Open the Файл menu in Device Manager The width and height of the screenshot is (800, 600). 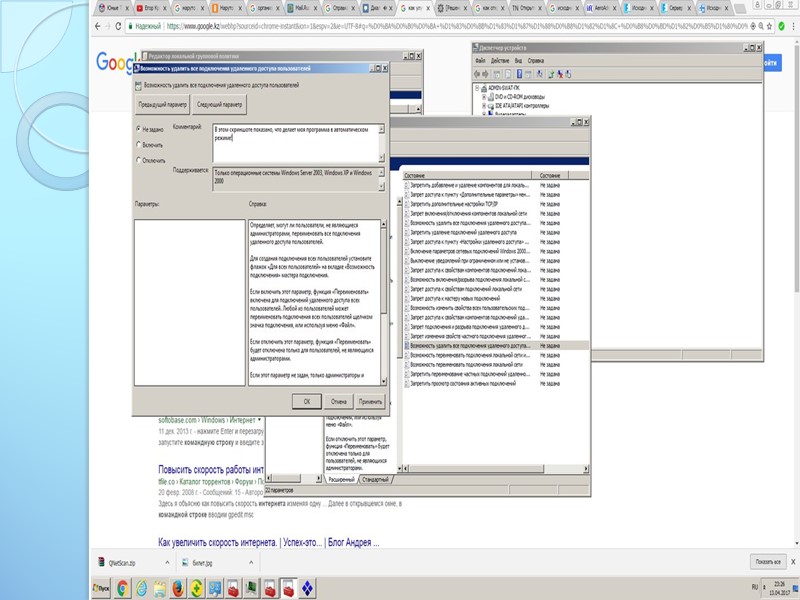point(480,61)
